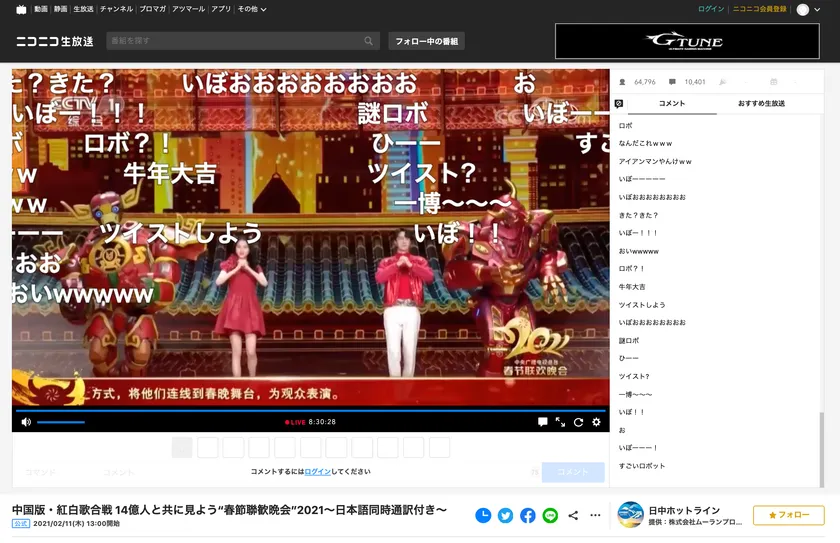This screenshot has width=840, height=543.
Task: Toggle comment display on the video
Action: coord(542,422)
